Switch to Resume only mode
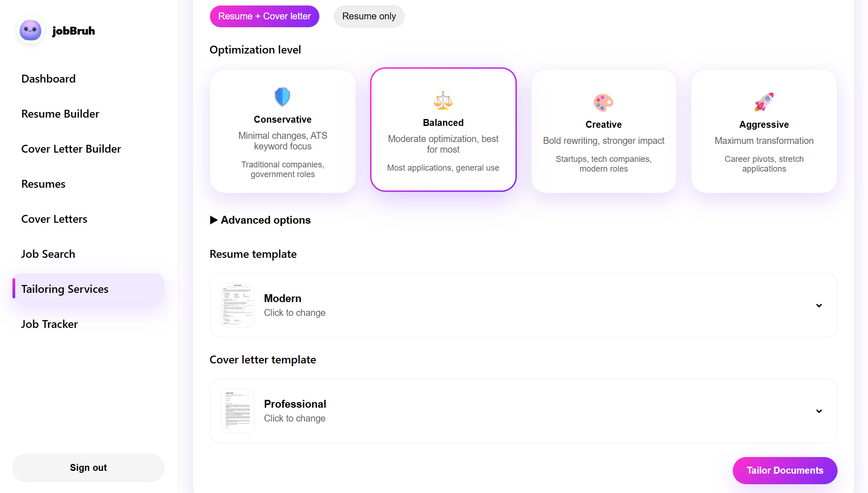This screenshot has width=868, height=493. [369, 16]
